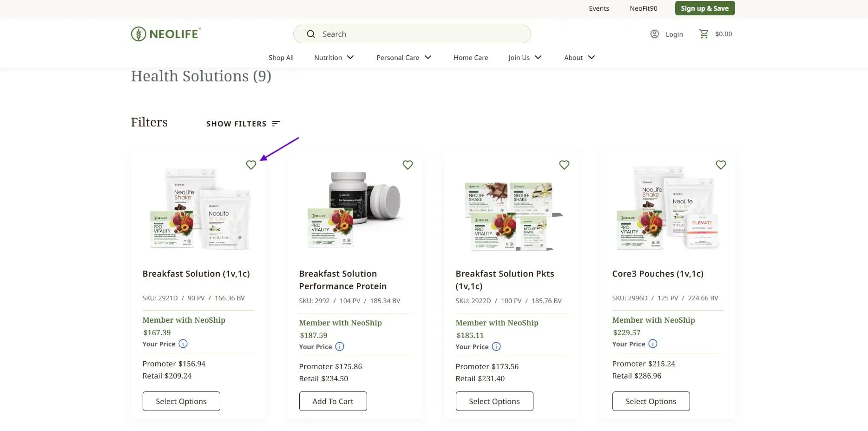This screenshot has width=868, height=431.
Task: Open the About menu label
Action: point(573,58)
